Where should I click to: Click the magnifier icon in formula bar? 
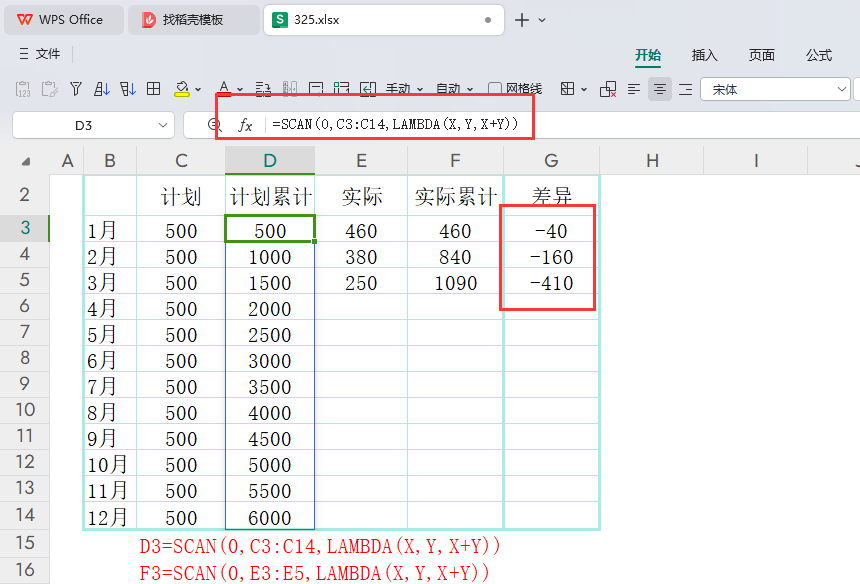[214, 125]
